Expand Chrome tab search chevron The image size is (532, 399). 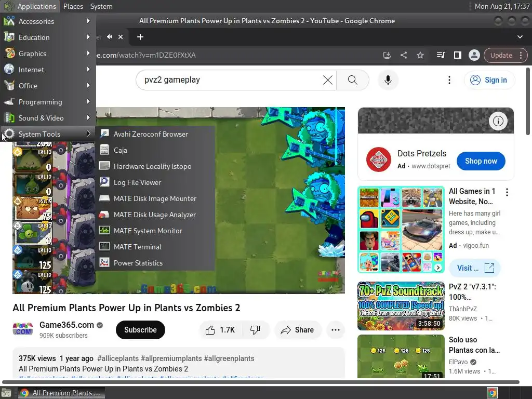pyautogui.click(x=520, y=37)
